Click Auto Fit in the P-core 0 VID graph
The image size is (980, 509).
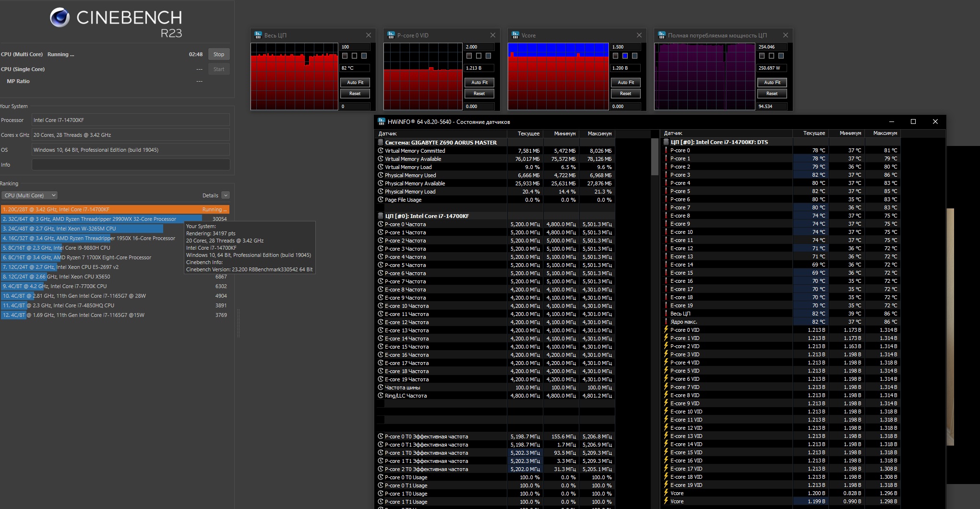[479, 83]
